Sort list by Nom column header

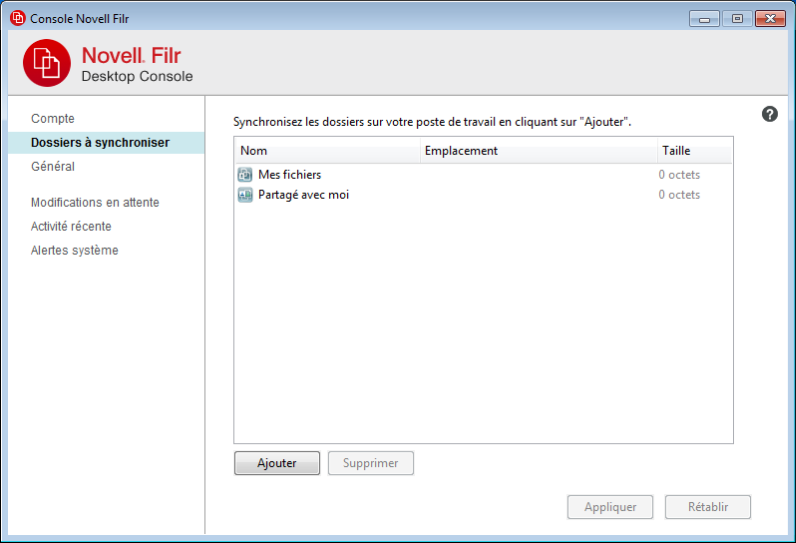pyautogui.click(x=327, y=151)
